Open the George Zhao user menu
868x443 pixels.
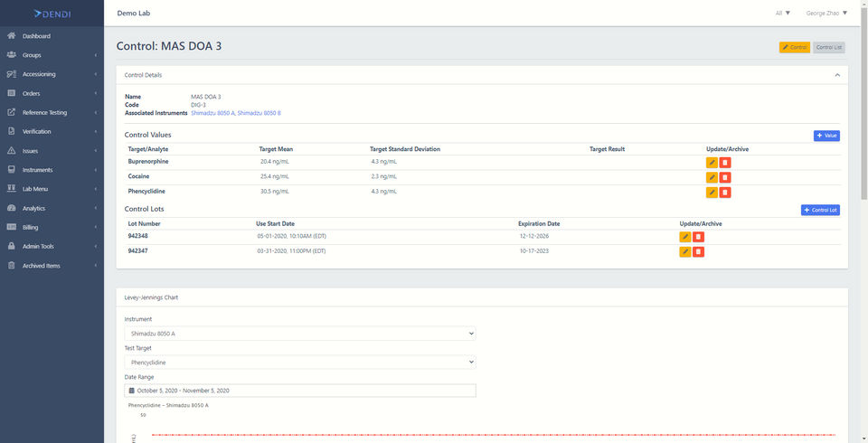[826, 13]
